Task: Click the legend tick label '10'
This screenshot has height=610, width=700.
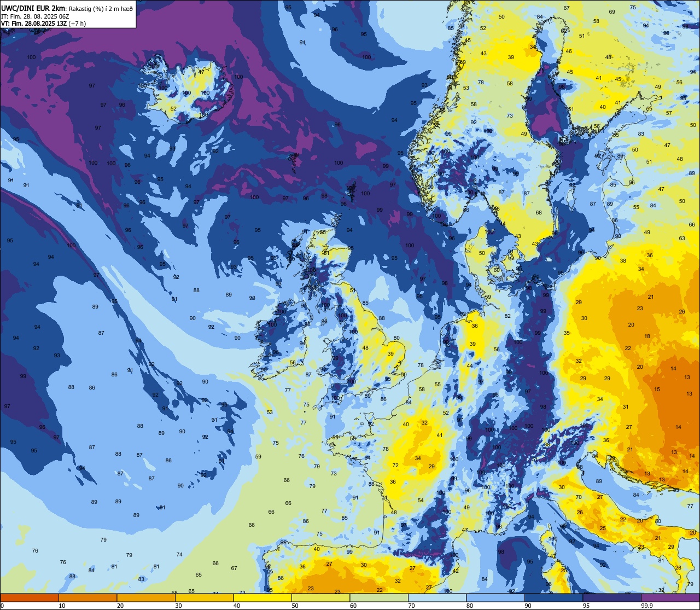Action: (62, 606)
